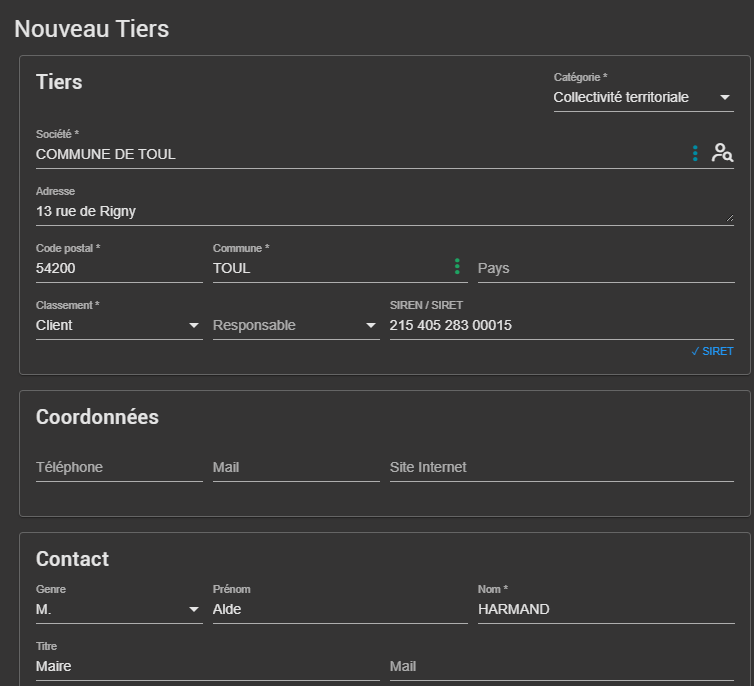754x686 pixels.
Task: Expand the Catégorie dropdown
Action: coord(643,98)
